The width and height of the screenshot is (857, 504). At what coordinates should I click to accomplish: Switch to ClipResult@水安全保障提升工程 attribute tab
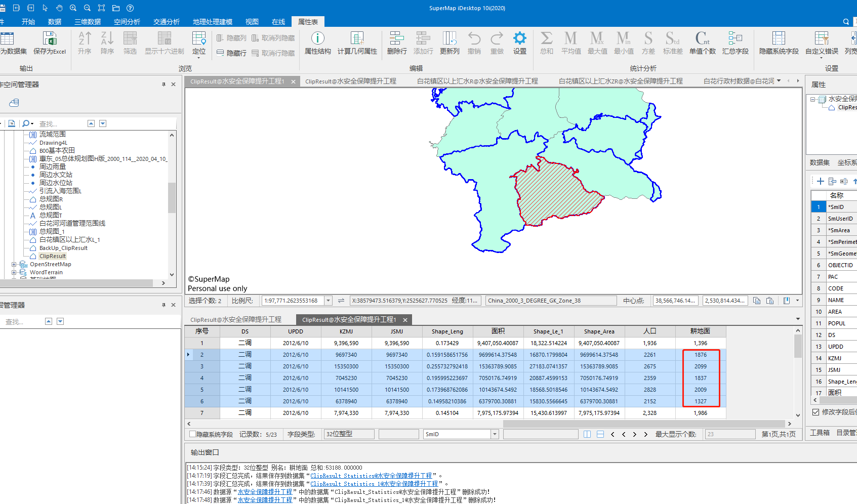pos(236,320)
